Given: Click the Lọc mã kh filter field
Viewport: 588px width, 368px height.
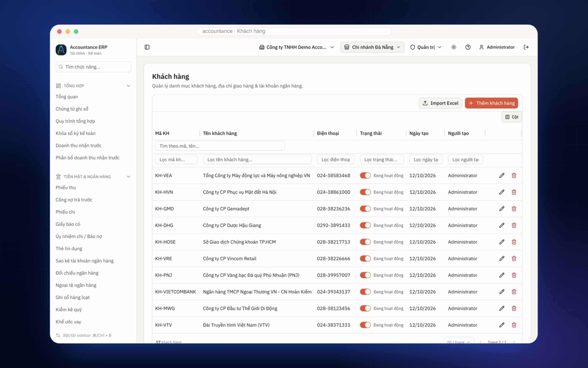Looking at the screenshot, I should (x=176, y=160).
